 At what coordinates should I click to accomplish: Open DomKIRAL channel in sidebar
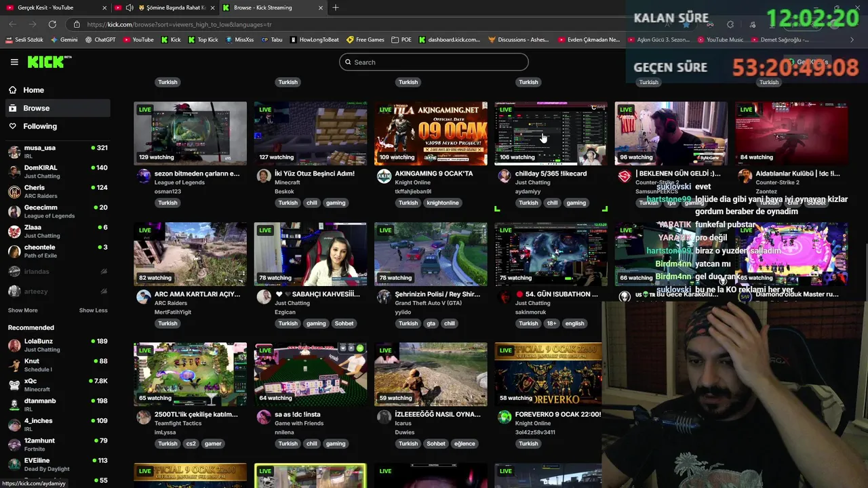[57, 171]
